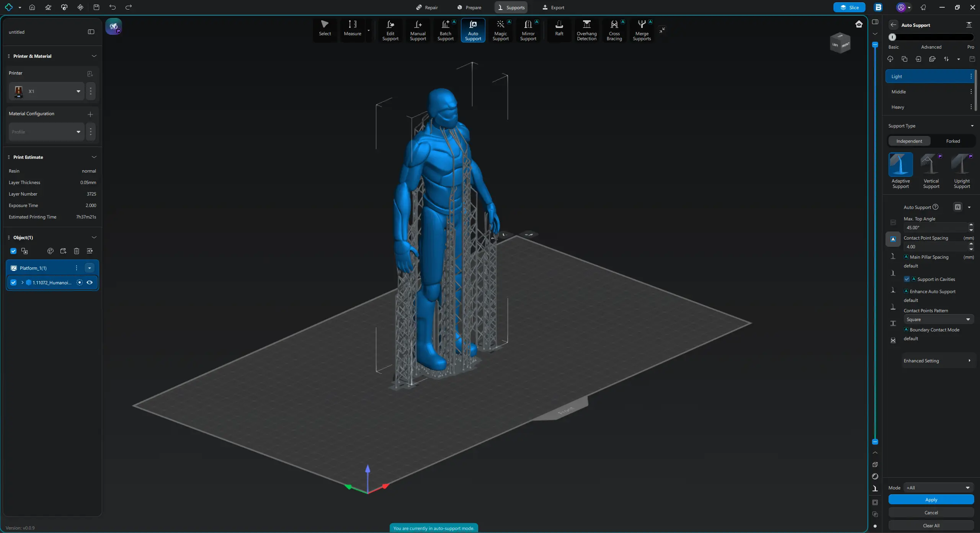Collapse the Support Type section arrow
The image size is (980, 533).
(972, 126)
